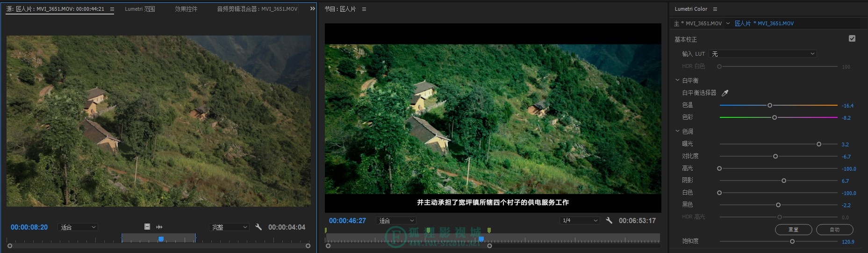868x253 pixels.
Task: Collapse the 白平衡 section
Action: click(x=677, y=80)
